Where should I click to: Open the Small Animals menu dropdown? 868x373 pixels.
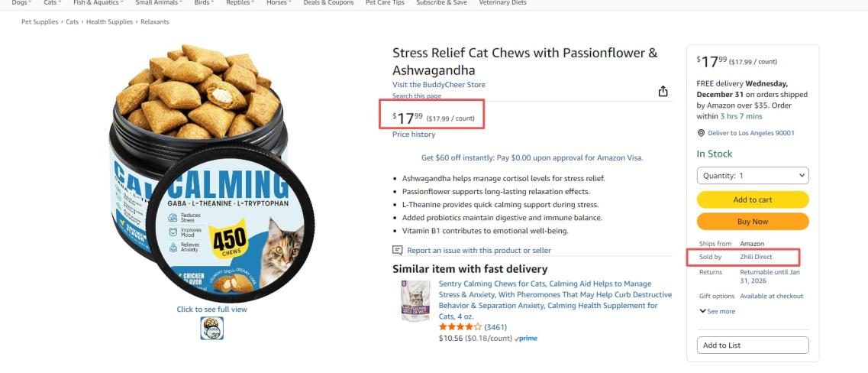click(159, 3)
